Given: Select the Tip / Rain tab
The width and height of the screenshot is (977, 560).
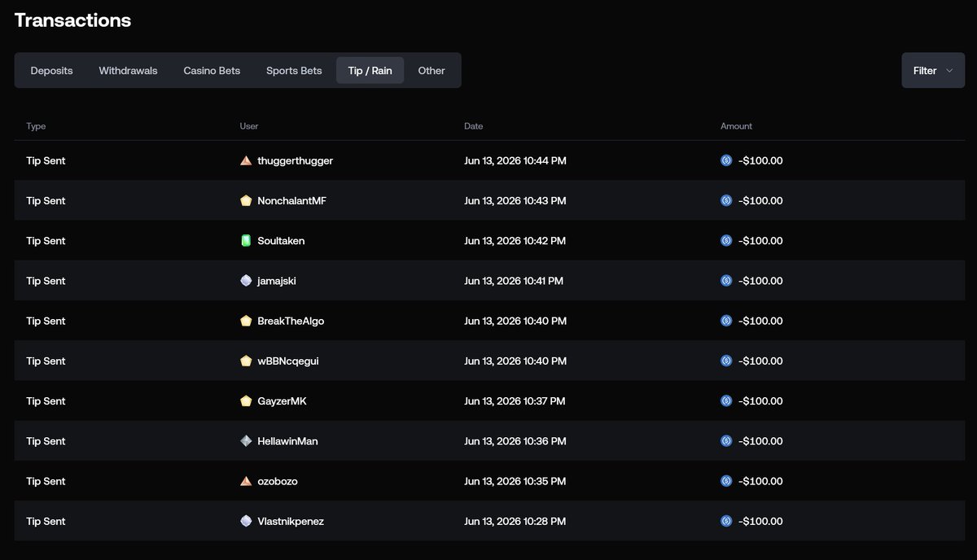Looking at the screenshot, I should tap(370, 71).
